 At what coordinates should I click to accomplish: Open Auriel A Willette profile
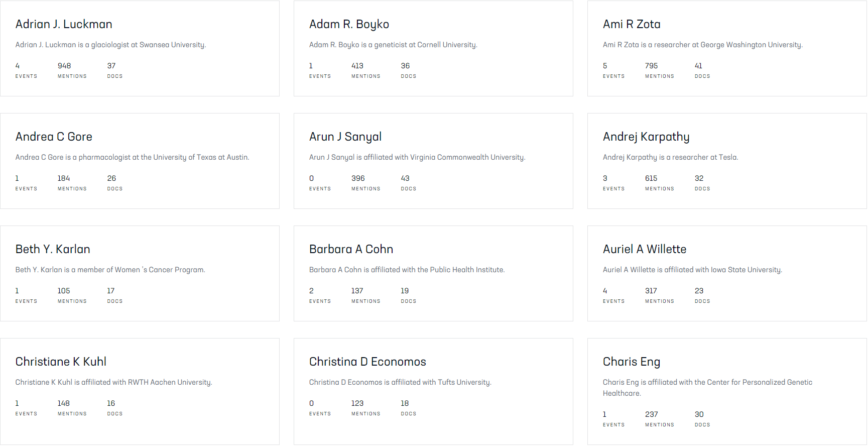pyautogui.click(x=644, y=249)
